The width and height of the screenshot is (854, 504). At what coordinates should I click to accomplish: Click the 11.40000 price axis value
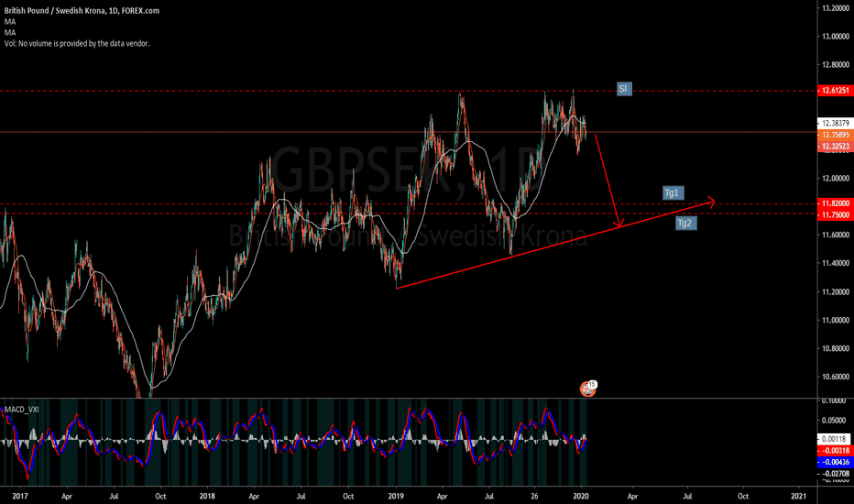pyautogui.click(x=836, y=263)
